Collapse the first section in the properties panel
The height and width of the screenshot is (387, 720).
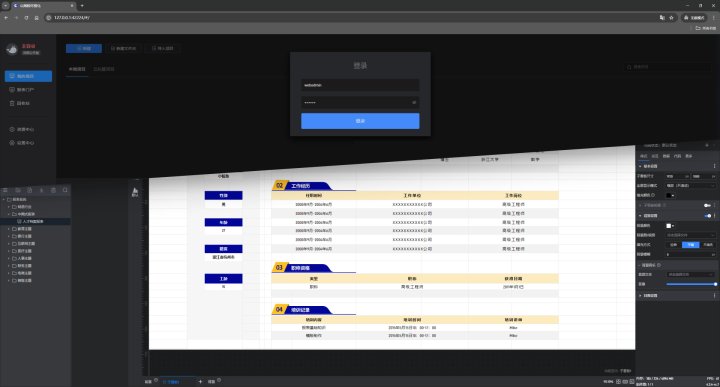[640, 166]
